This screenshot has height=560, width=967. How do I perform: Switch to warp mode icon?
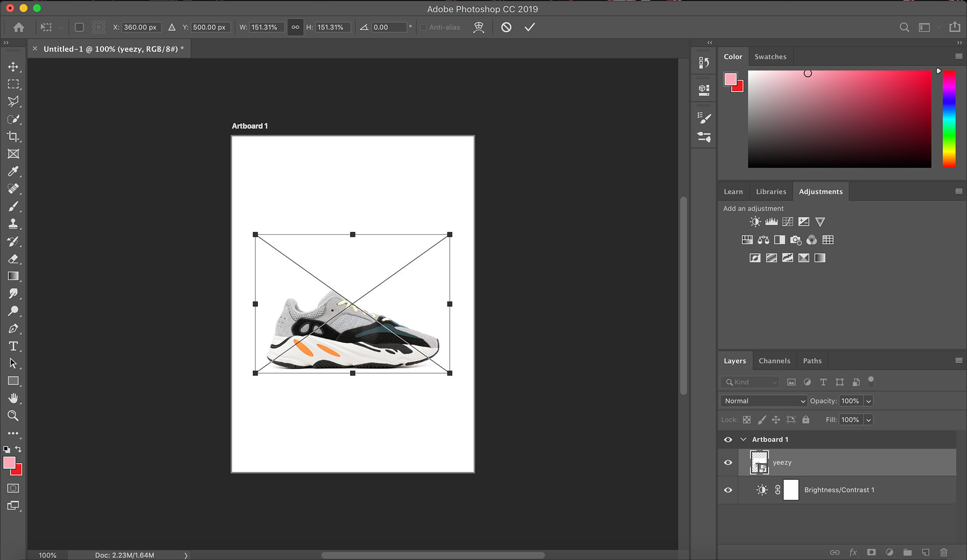pyautogui.click(x=478, y=27)
